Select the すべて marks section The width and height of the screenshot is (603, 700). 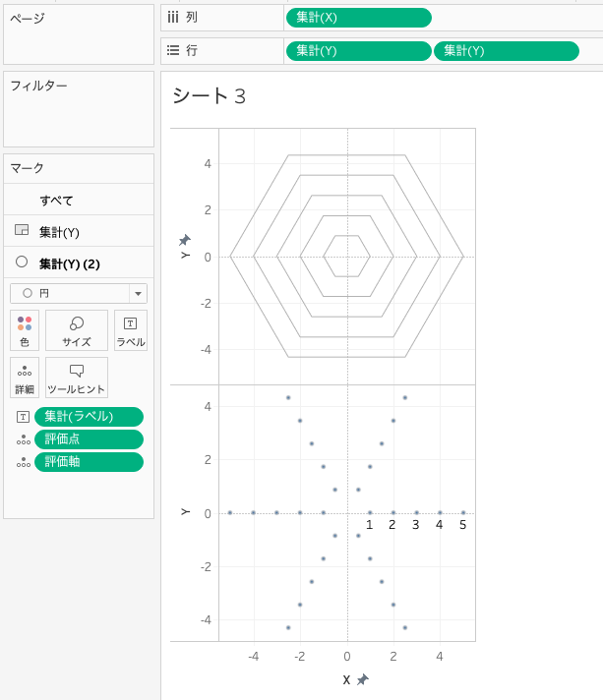(56, 201)
